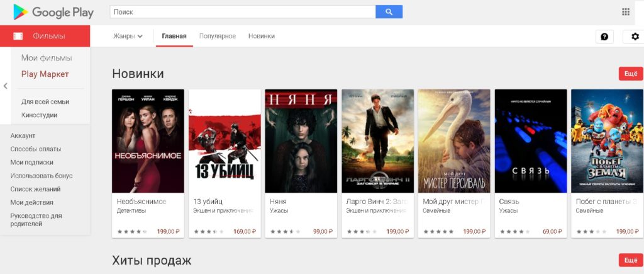Image resolution: width=644 pixels, height=274 pixels.
Task: Click the Google Play logo
Action: (53, 12)
